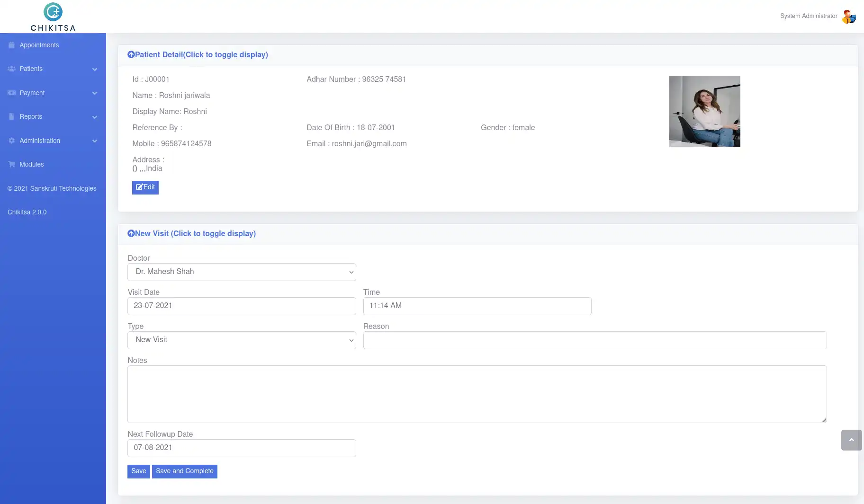Viewport: 864px width, 504px height.
Task: Click the Appointments calendar icon
Action: click(11, 45)
